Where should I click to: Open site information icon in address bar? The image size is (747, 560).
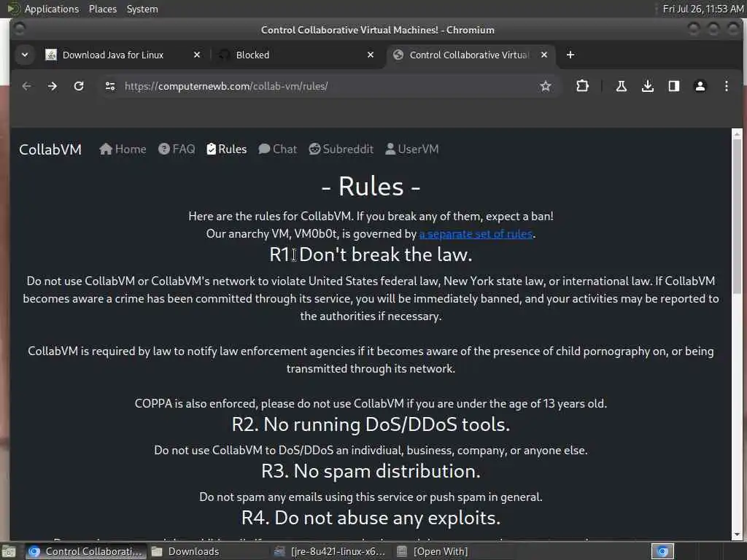pyautogui.click(x=110, y=86)
